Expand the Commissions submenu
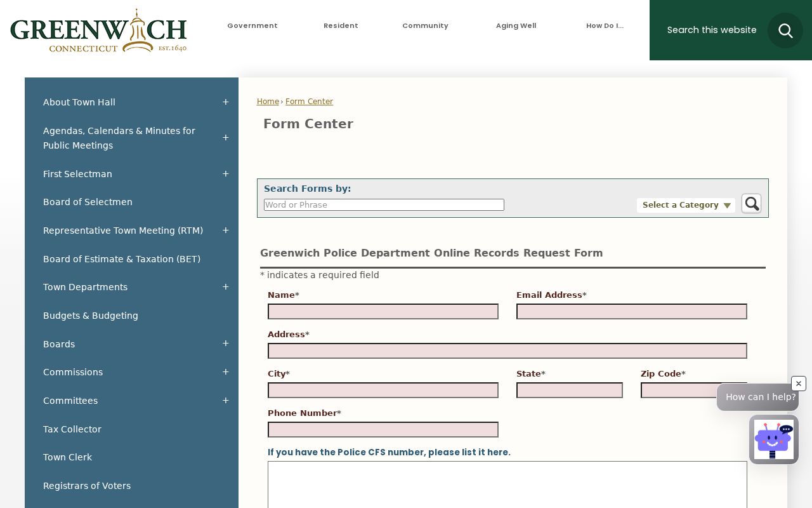812x508 pixels. (225, 372)
